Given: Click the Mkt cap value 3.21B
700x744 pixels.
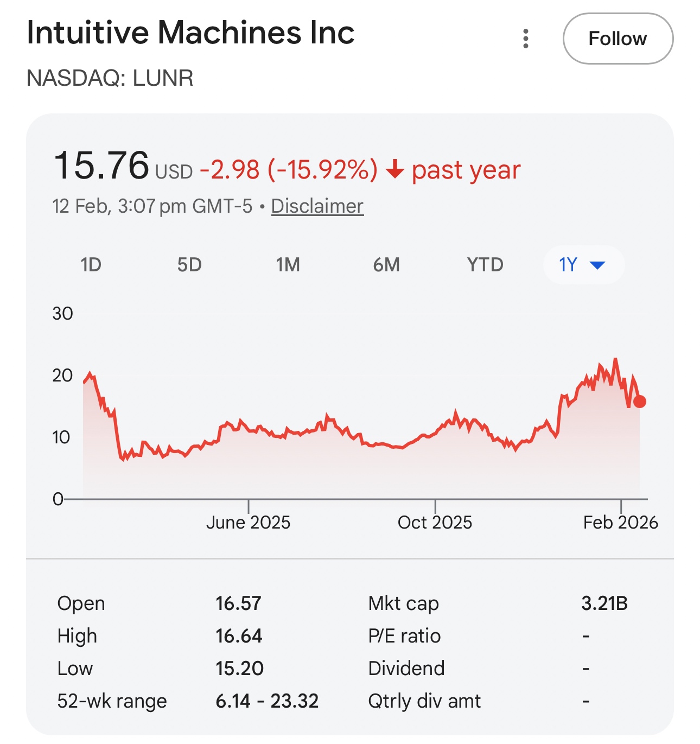Looking at the screenshot, I should [x=604, y=603].
